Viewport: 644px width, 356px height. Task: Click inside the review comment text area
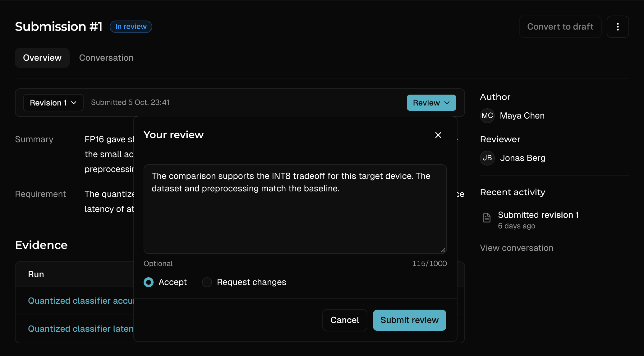click(295, 209)
